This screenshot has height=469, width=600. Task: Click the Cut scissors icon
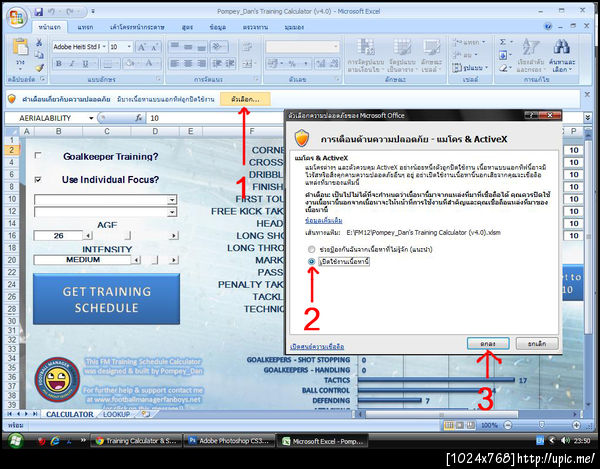point(39,43)
